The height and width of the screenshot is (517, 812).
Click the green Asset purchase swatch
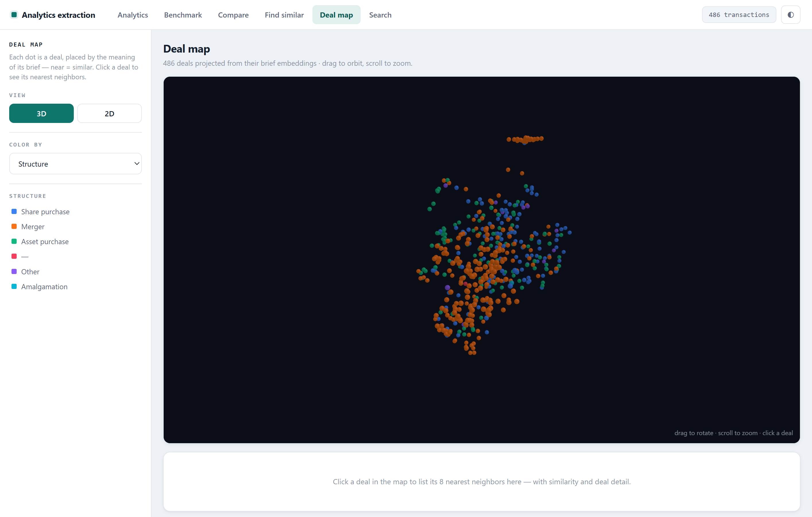point(14,242)
